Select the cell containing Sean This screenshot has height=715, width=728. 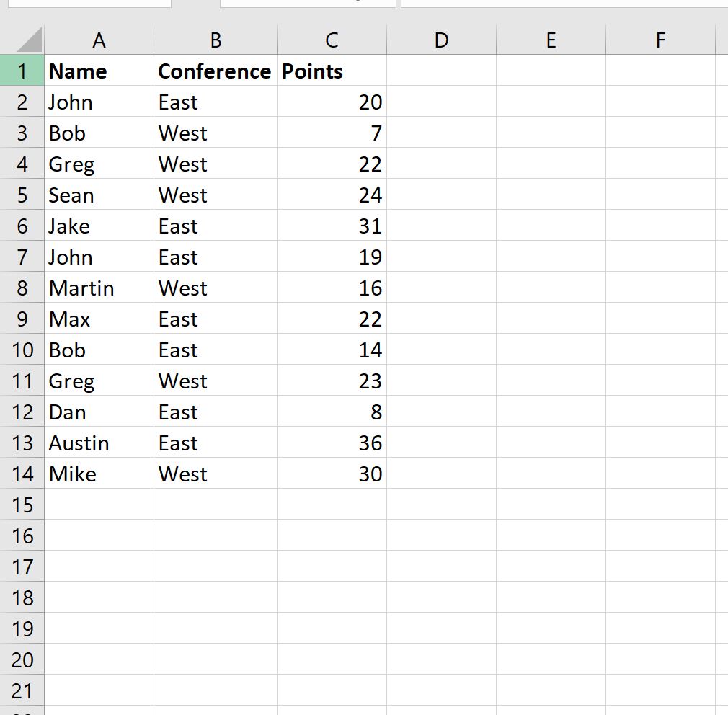99,195
